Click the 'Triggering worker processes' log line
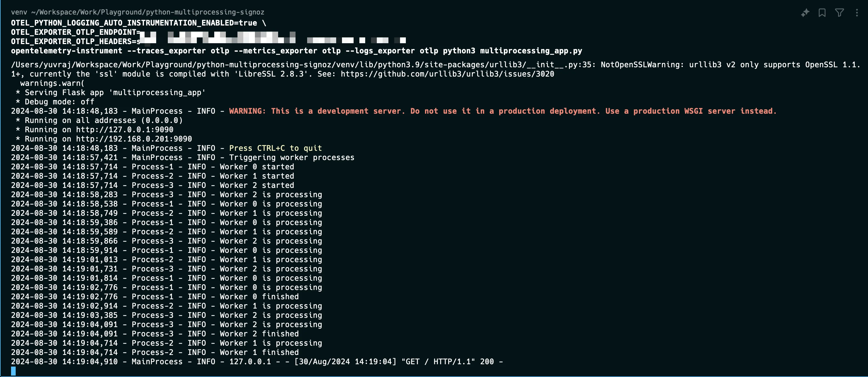 (183, 157)
